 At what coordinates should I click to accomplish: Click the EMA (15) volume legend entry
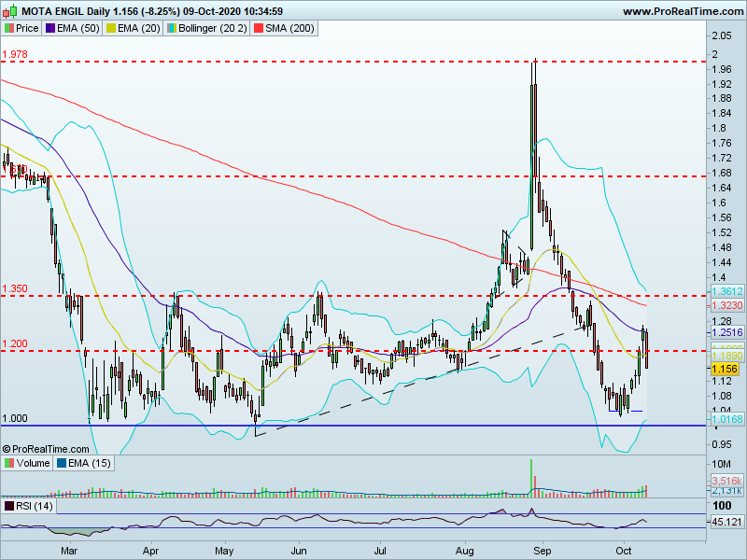tap(83, 463)
